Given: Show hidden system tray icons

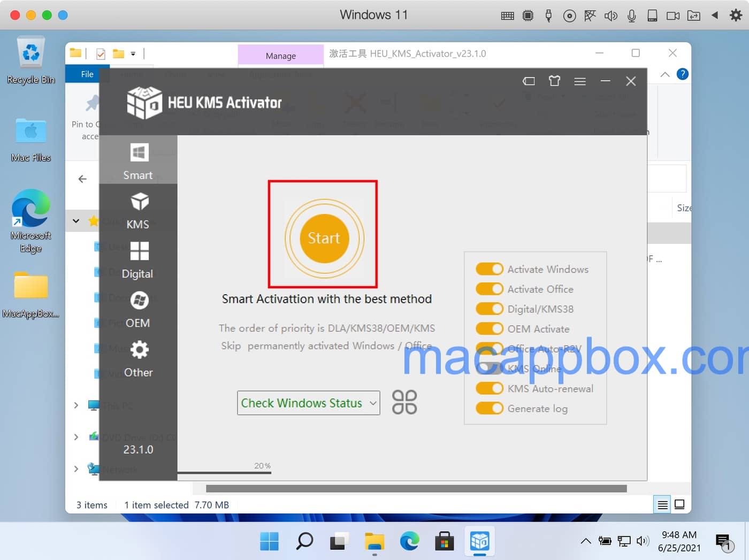Looking at the screenshot, I should tap(586, 541).
